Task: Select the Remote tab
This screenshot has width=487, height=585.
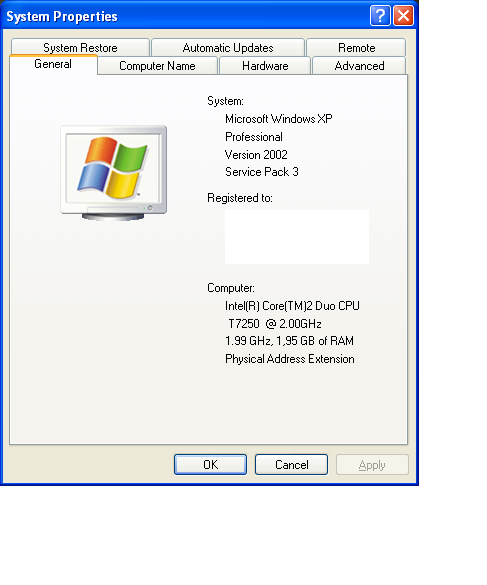Action: 356,47
